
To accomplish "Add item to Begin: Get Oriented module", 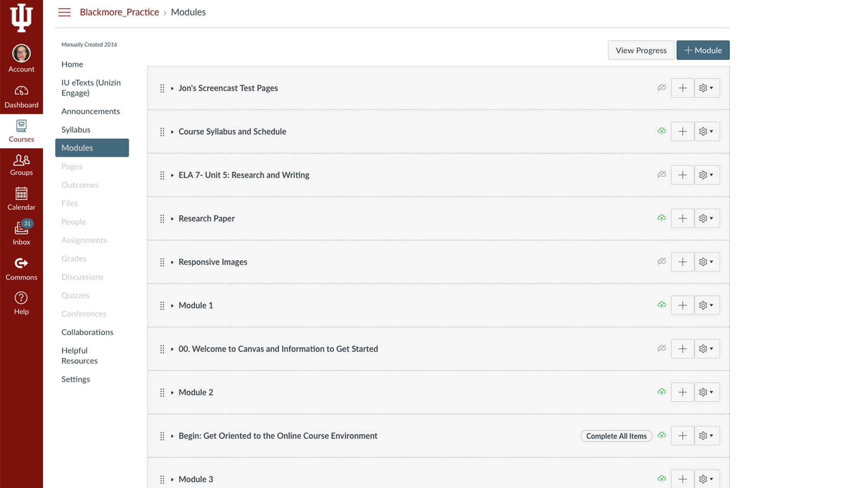I will pyautogui.click(x=683, y=436).
